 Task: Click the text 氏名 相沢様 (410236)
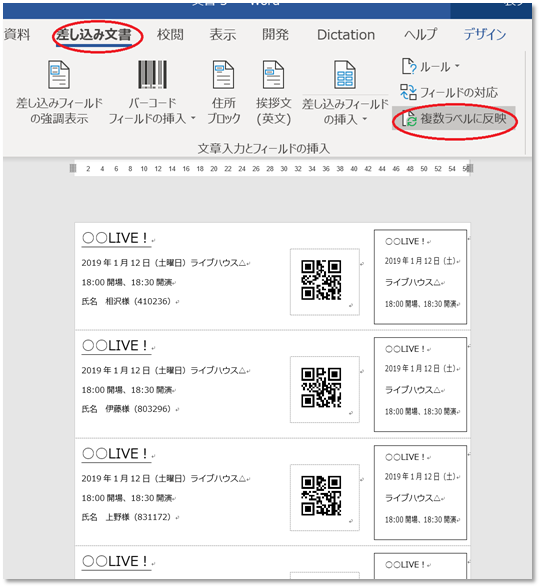[126, 301]
